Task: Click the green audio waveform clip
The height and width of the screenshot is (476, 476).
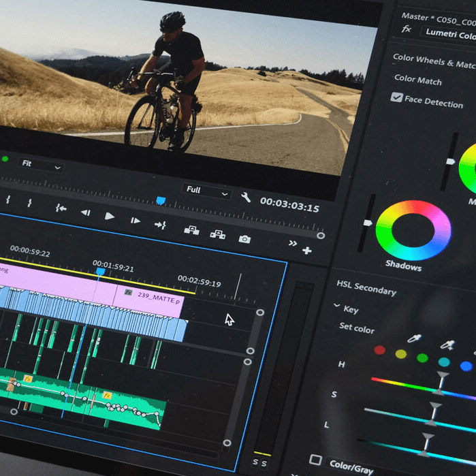Action: click(82, 398)
